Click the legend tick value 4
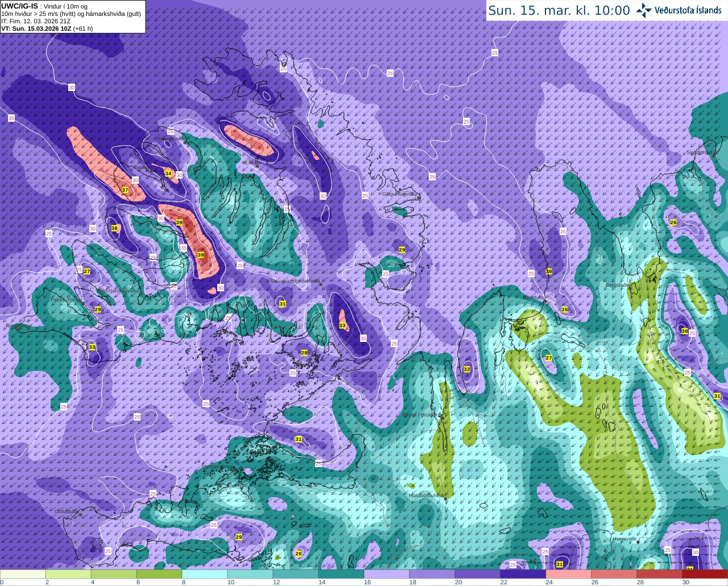Screen dimensions: 728x586 pyautogui.click(x=92, y=583)
